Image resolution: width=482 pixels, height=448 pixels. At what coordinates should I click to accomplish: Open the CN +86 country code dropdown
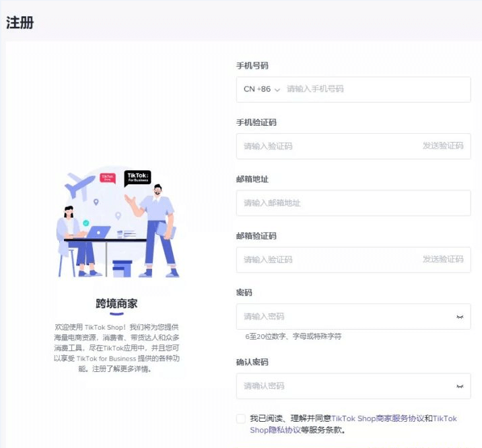coord(261,89)
